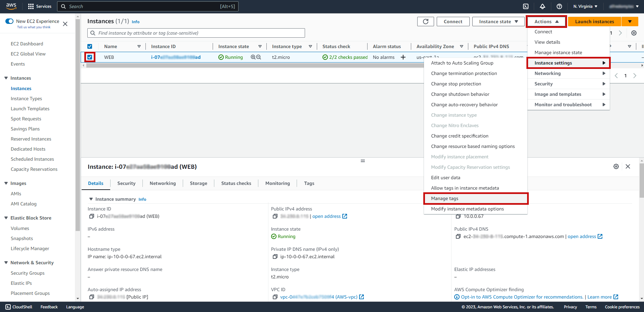Image resolution: width=644 pixels, height=312 pixels.
Task: Switch to the Storage tab
Action: click(199, 183)
